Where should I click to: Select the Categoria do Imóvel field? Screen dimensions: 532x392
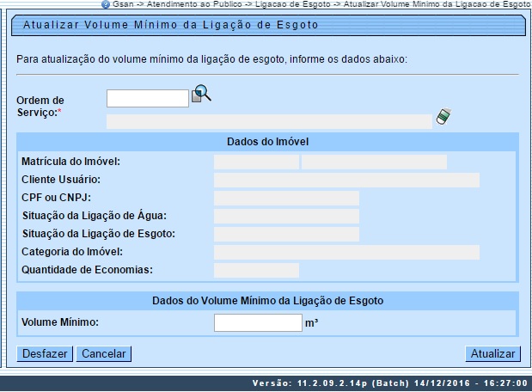pos(346,252)
